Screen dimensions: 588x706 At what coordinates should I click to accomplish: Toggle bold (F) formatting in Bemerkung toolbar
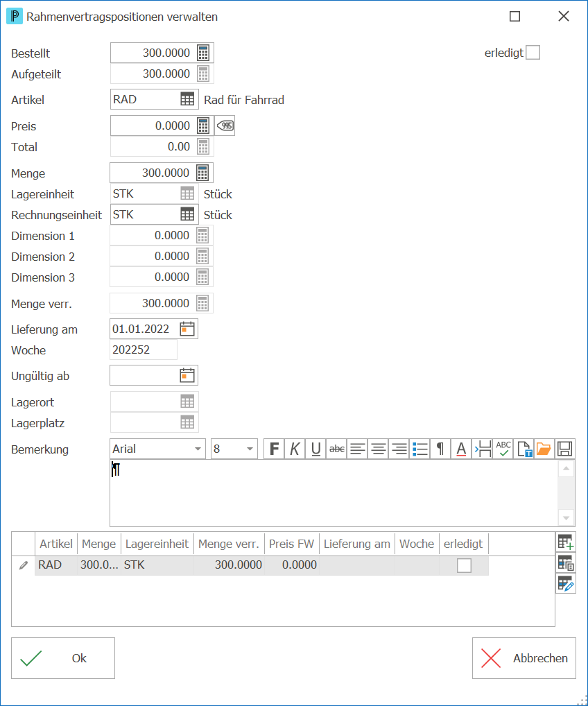click(x=274, y=449)
